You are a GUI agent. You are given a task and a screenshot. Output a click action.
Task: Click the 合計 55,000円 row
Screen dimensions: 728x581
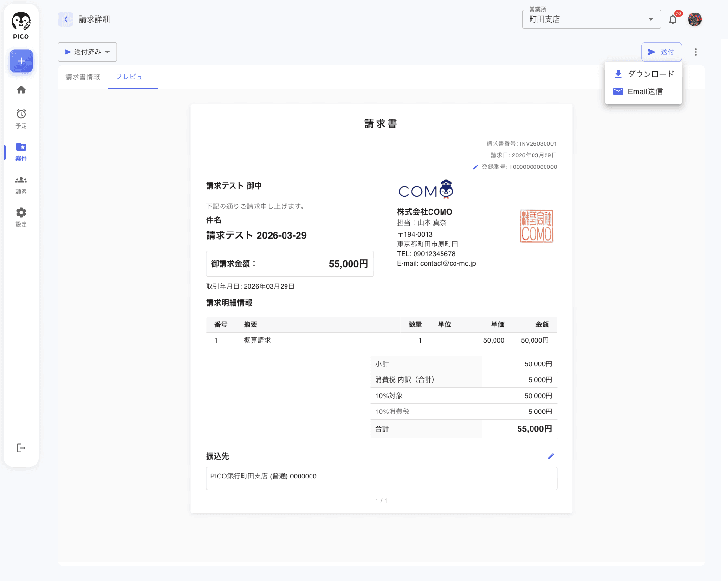coord(464,429)
